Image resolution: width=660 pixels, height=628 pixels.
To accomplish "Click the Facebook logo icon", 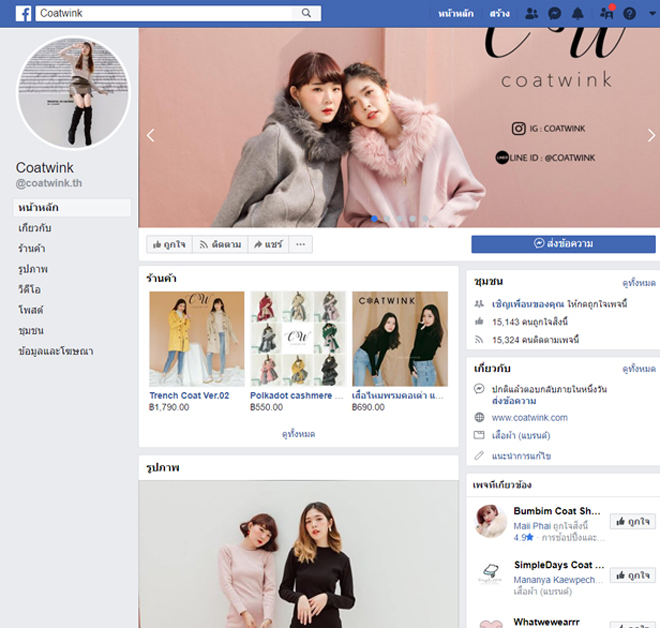I will coord(24,13).
